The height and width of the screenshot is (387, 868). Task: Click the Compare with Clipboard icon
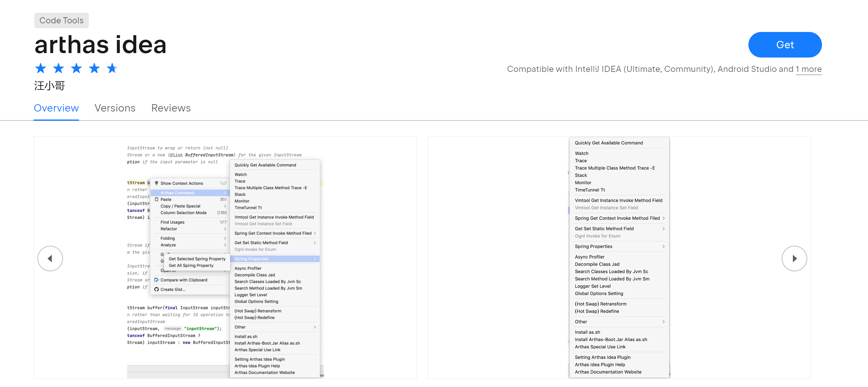tap(156, 280)
